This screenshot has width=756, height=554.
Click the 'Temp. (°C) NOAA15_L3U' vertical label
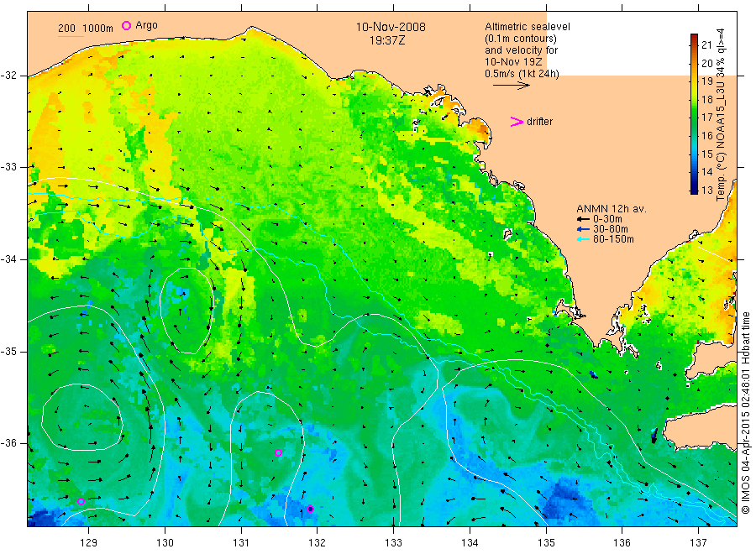[x=721, y=139]
